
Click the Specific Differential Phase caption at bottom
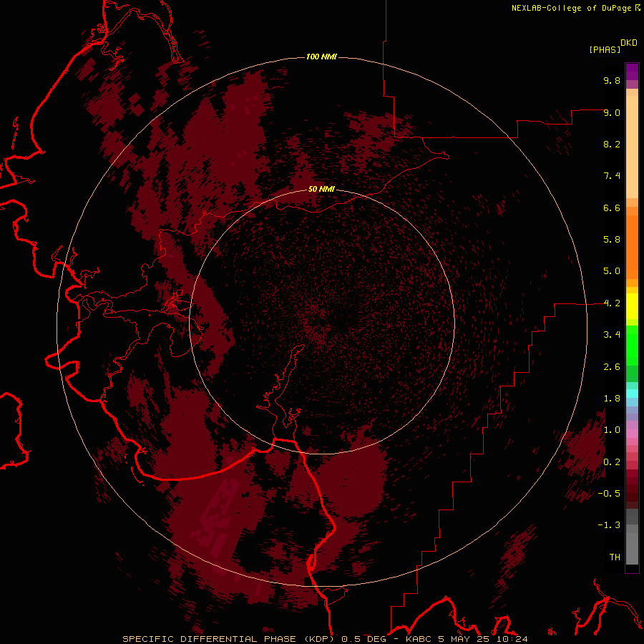pos(325,639)
